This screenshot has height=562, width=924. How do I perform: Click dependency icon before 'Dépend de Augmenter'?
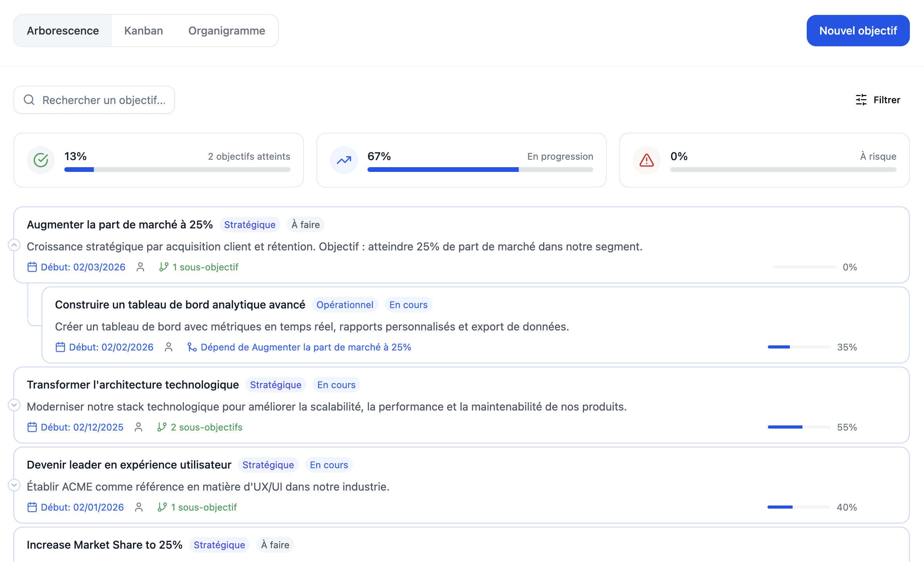pyautogui.click(x=192, y=347)
